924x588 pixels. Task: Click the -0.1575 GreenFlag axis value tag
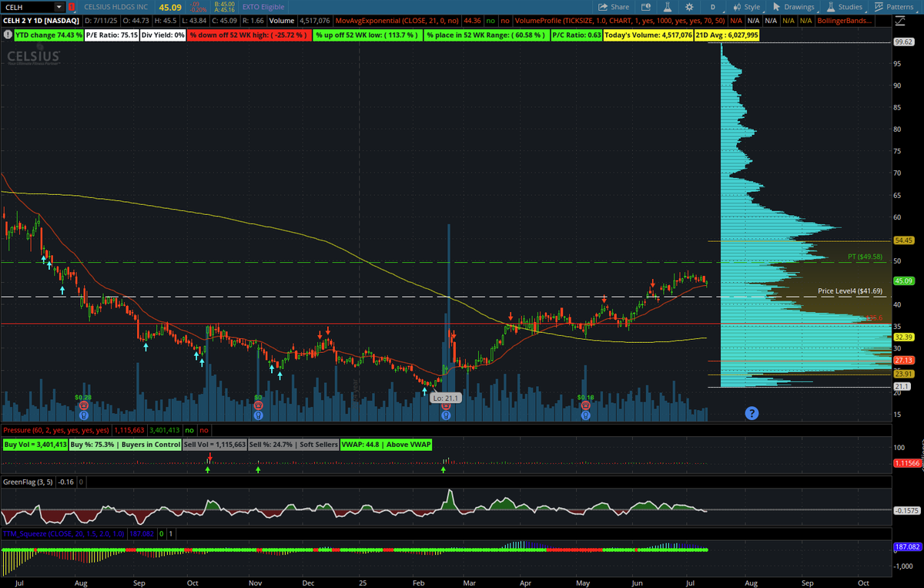(906, 510)
